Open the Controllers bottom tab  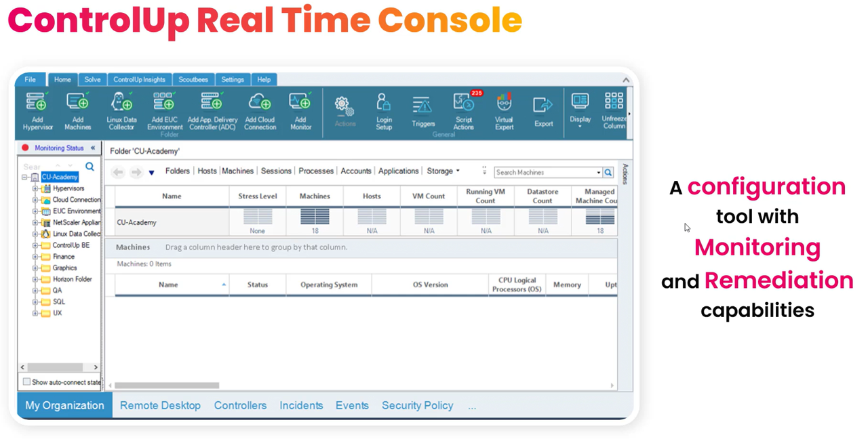click(240, 405)
